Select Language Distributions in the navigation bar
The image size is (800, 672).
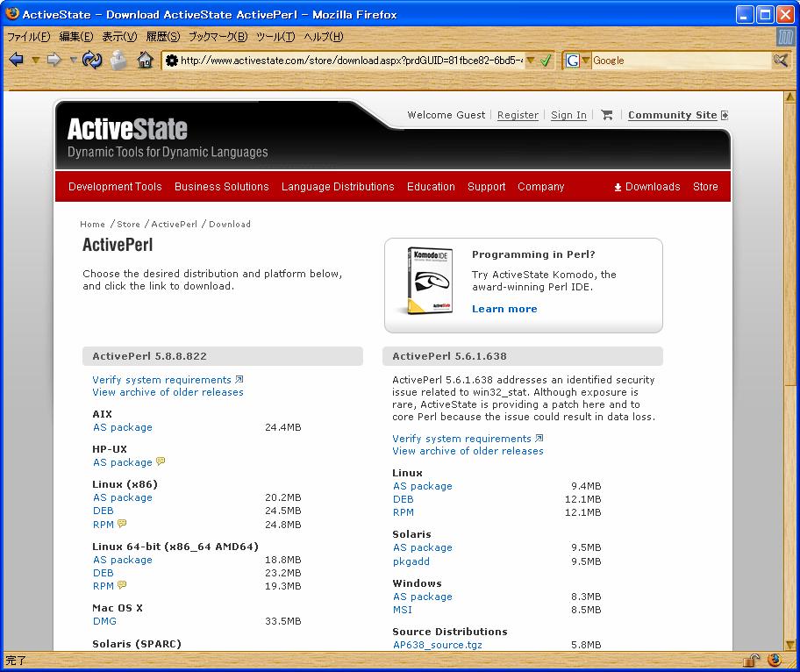point(338,187)
